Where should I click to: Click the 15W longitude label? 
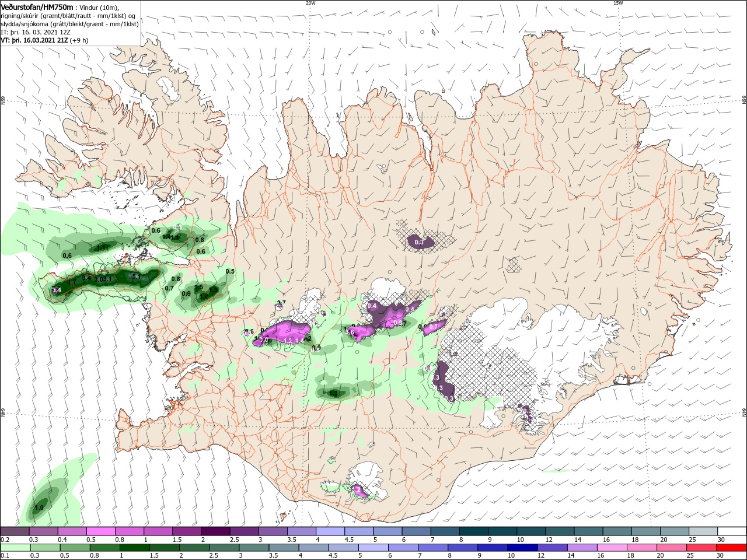pyautogui.click(x=618, y=2)
